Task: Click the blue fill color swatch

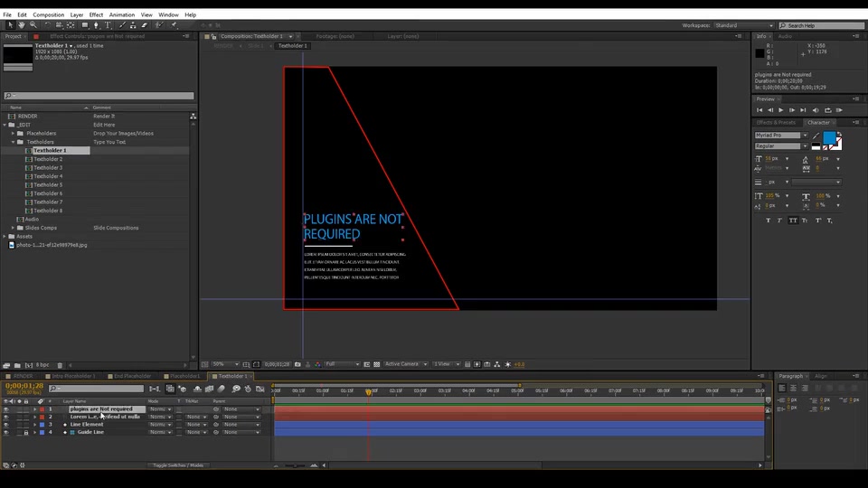Action: tap(829, 137)
